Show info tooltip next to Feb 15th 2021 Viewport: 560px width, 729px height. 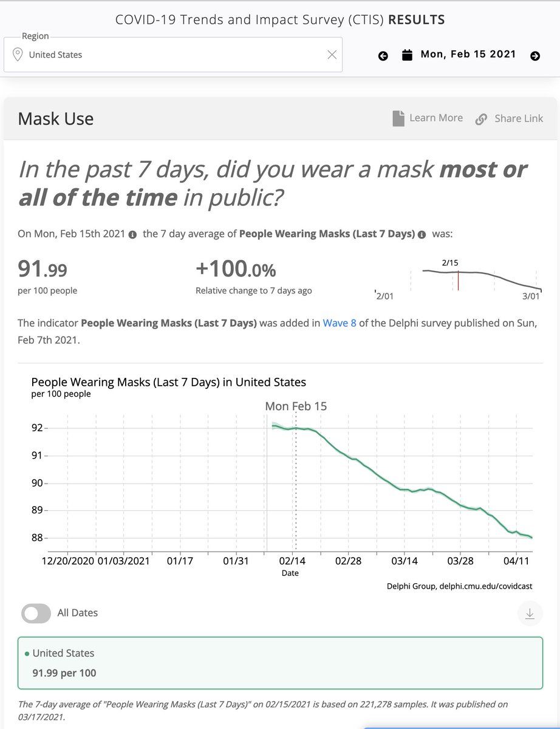click(132, 234)
